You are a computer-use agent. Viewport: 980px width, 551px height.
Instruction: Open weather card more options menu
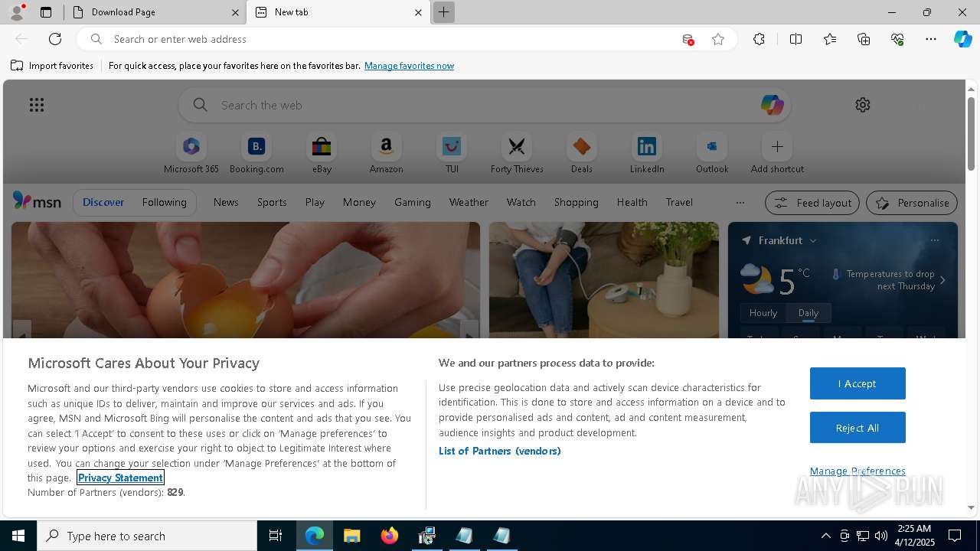[x=935, y=240]
